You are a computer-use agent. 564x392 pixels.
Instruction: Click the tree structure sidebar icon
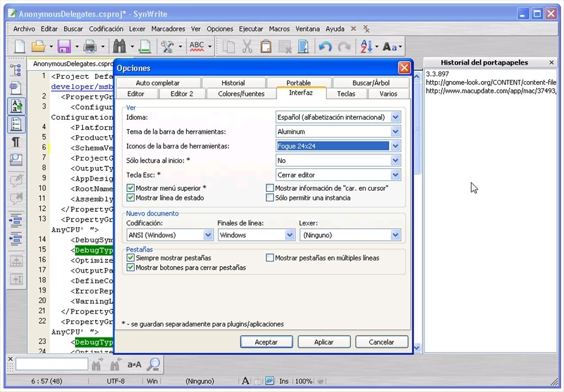(16, 70)
